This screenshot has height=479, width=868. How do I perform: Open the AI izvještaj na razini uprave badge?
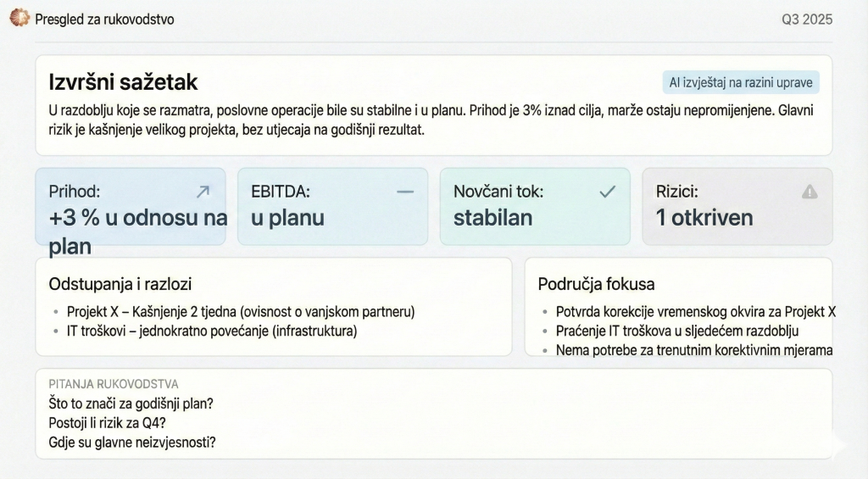pos(741,82)
